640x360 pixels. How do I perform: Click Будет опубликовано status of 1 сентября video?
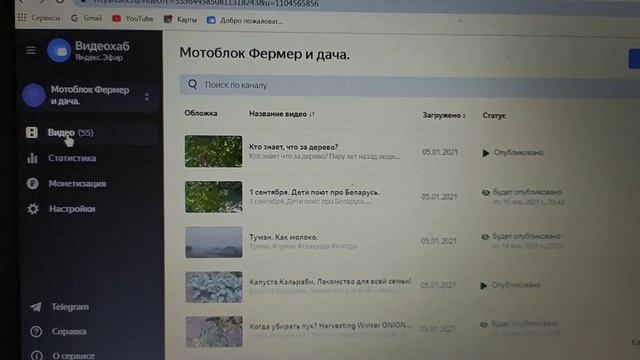[527, 192]
